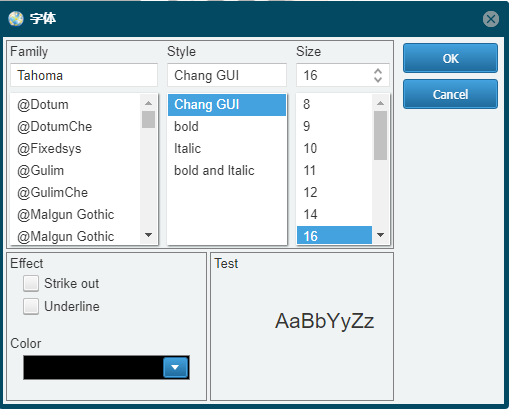Click the Cancel button
Viewport: 509px width, 409px height.
tap(450, 94)
